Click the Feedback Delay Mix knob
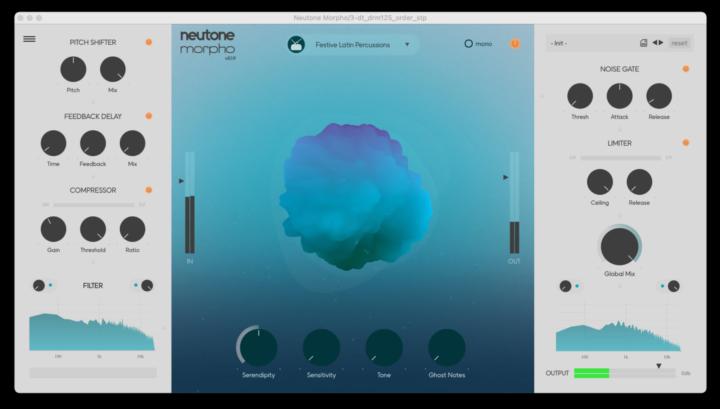Viewport: 720px width, 409px height. click(x=132, y=143)
